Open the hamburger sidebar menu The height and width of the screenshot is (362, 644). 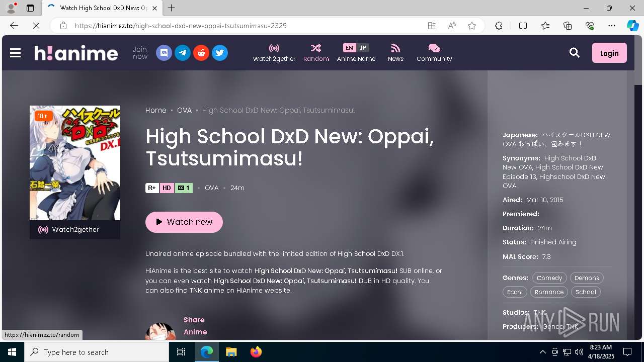pyautogui.click(x=15, y=53)
